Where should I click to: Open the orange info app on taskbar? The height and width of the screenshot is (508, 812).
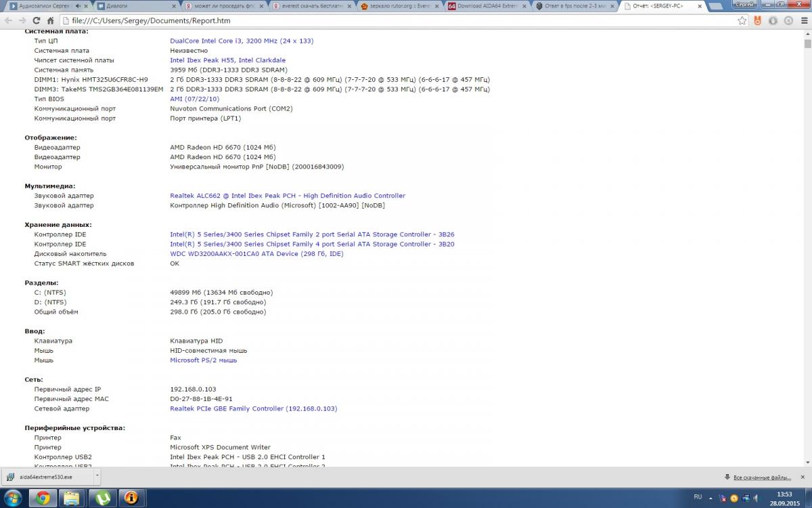pyautogui.click(x=131, y=499)
